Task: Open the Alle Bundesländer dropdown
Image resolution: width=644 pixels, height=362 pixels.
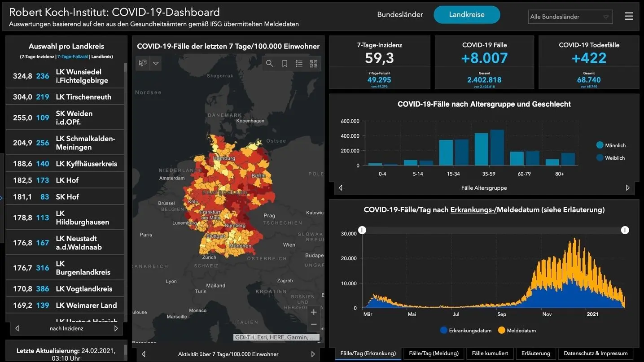Action: point(570,17)
